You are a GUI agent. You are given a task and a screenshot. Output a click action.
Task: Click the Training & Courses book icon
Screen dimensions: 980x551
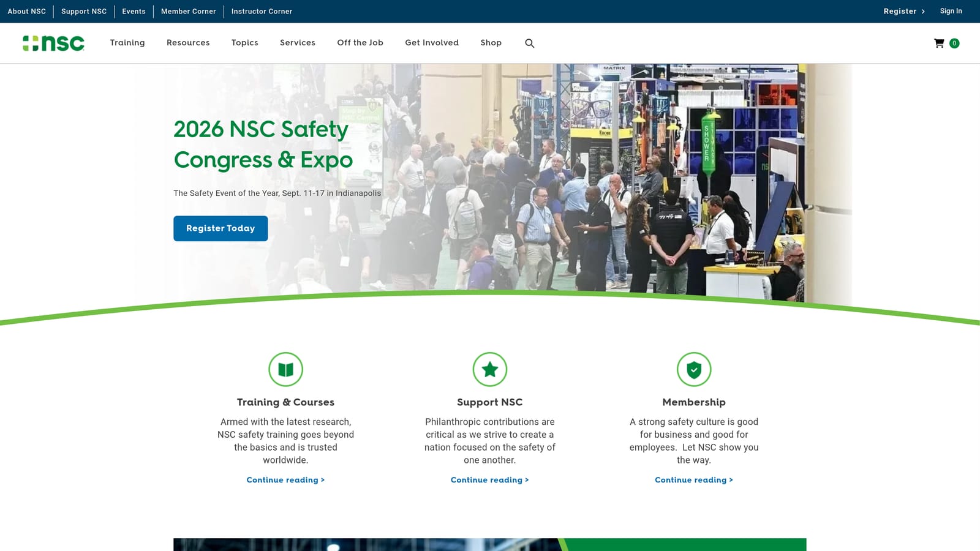(x=286, y=369)
